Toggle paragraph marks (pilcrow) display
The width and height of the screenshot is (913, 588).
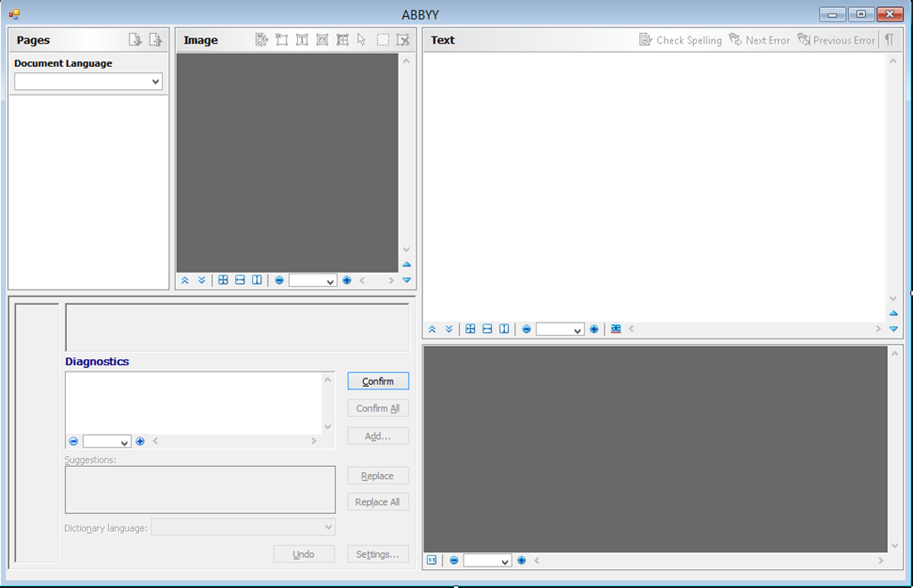pyautogui.click(x=889, y=39)
